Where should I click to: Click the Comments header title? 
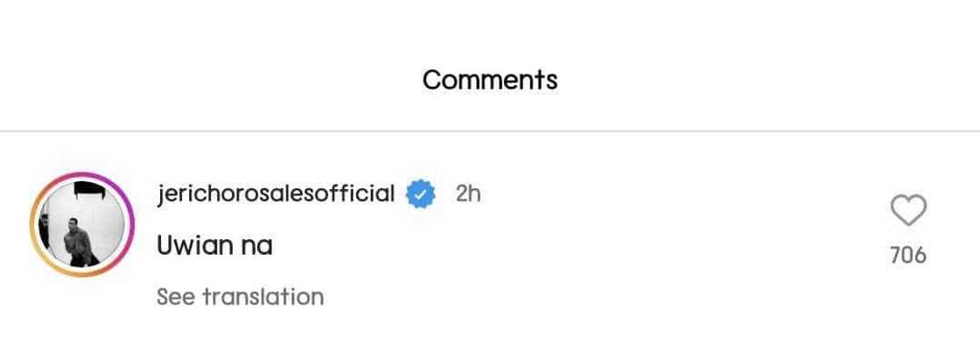coord(490,80)
